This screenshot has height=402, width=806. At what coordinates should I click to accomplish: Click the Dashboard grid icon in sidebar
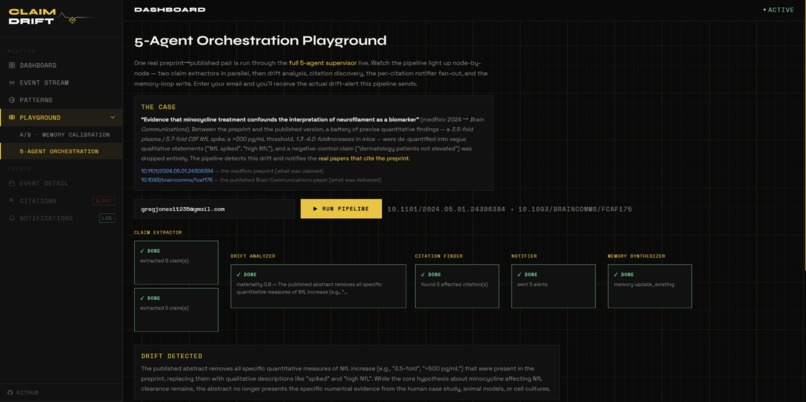pyautogui.click(x=12, y=65)
